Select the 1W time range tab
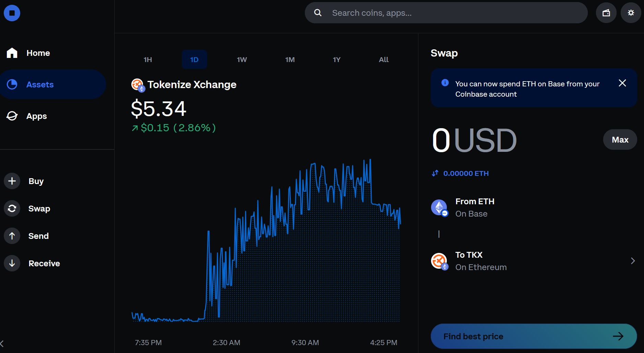The width and height of the screenshot is (644, 353). 242,60
